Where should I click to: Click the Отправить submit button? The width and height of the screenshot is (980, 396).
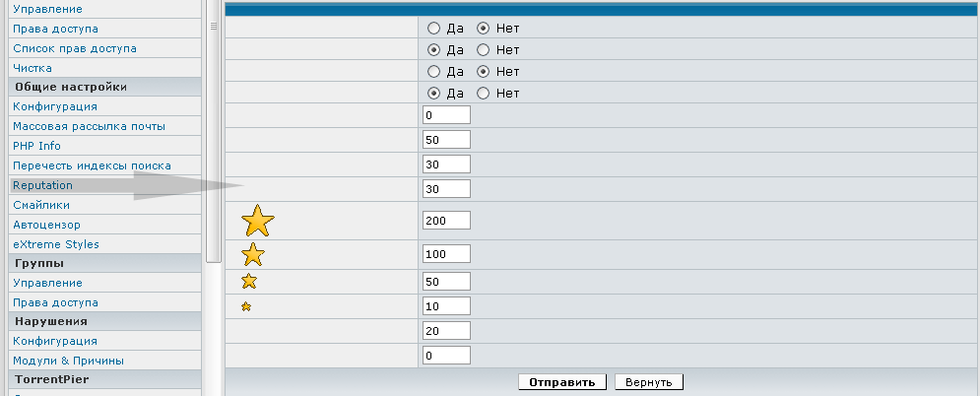[561, 381]
